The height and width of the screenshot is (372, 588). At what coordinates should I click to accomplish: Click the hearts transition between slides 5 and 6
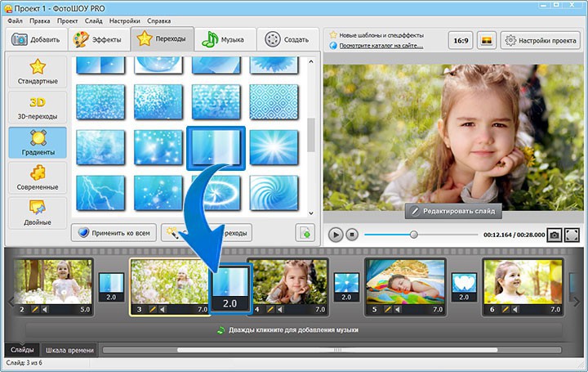click(x=464, y=287)
